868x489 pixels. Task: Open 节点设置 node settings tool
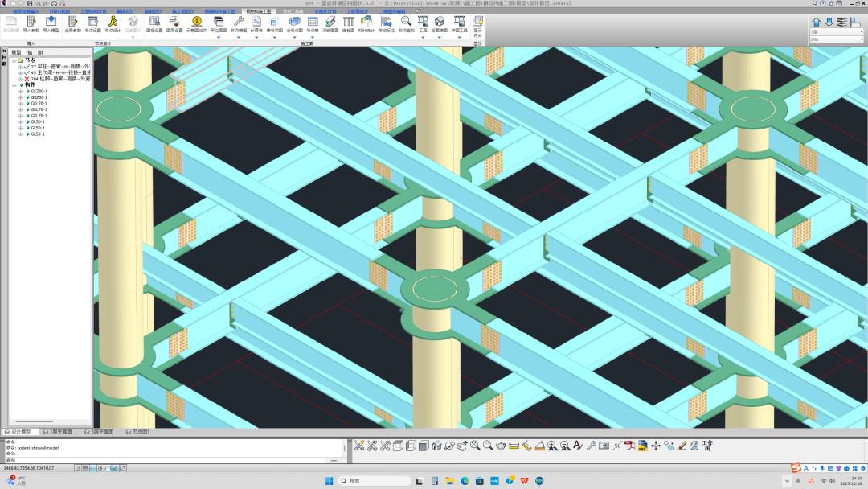(92, 24)
